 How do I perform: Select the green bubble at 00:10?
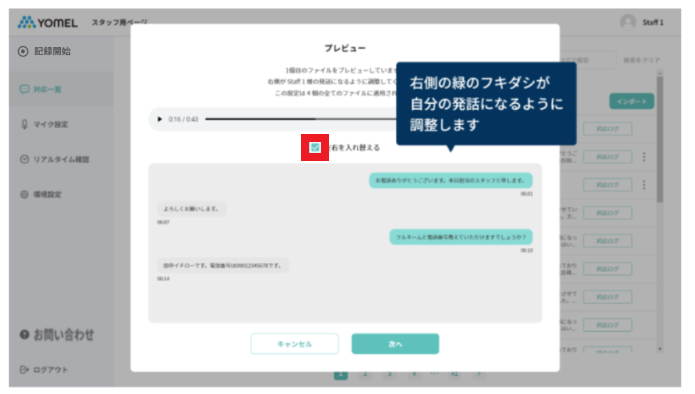[x=461, y=237]
